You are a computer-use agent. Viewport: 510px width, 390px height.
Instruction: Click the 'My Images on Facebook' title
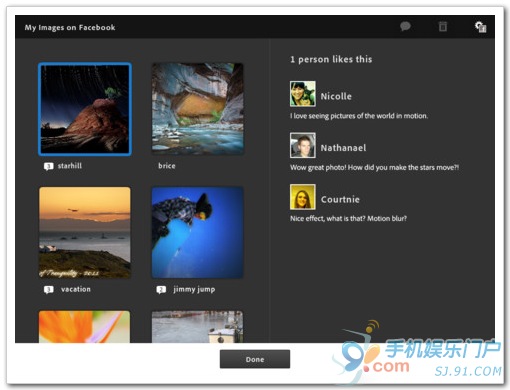(x=70, y=27)
